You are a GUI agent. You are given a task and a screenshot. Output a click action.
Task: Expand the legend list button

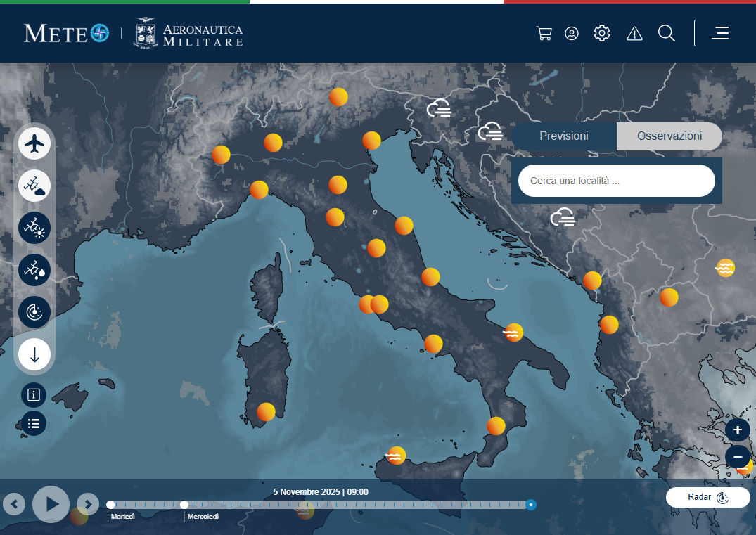pyautogui.click(x=34, y=423)
